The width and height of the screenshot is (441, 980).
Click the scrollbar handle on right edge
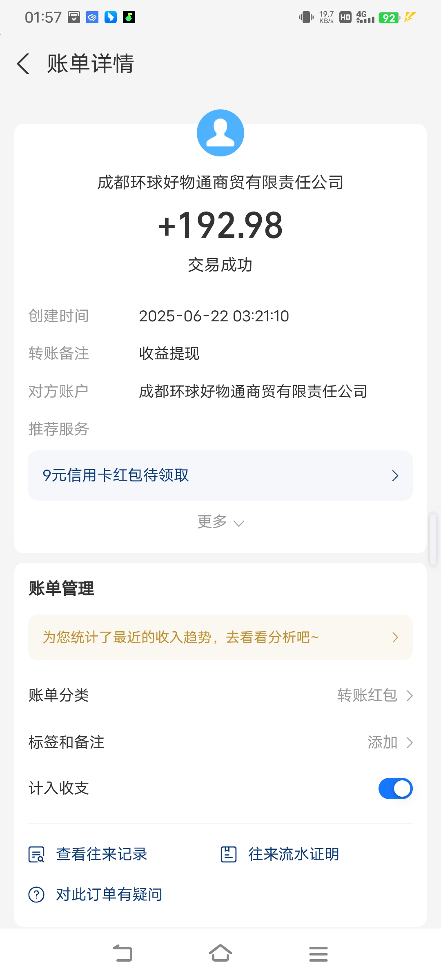tap(433, 539)
